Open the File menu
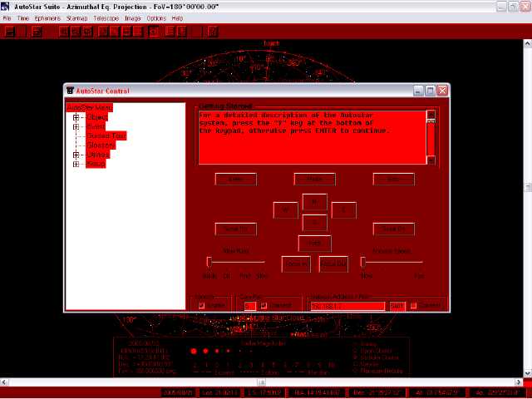Screen dimensions: 532x399 point(7,18)
